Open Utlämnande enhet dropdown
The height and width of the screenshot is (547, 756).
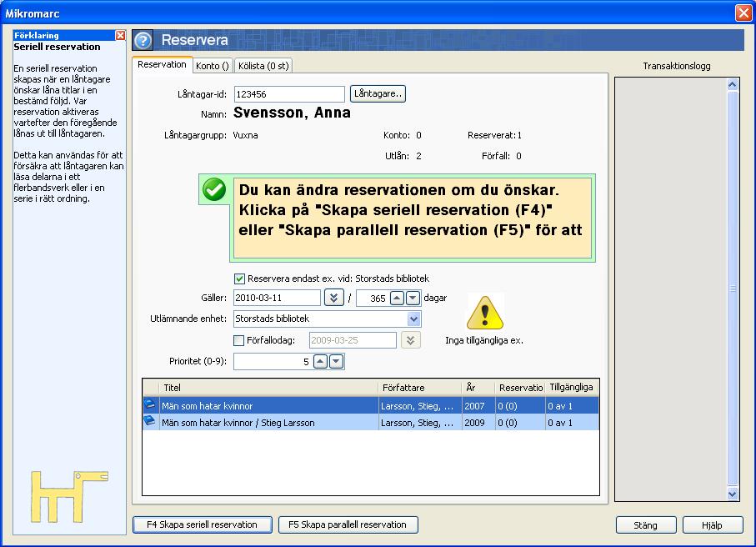point(413,319)
